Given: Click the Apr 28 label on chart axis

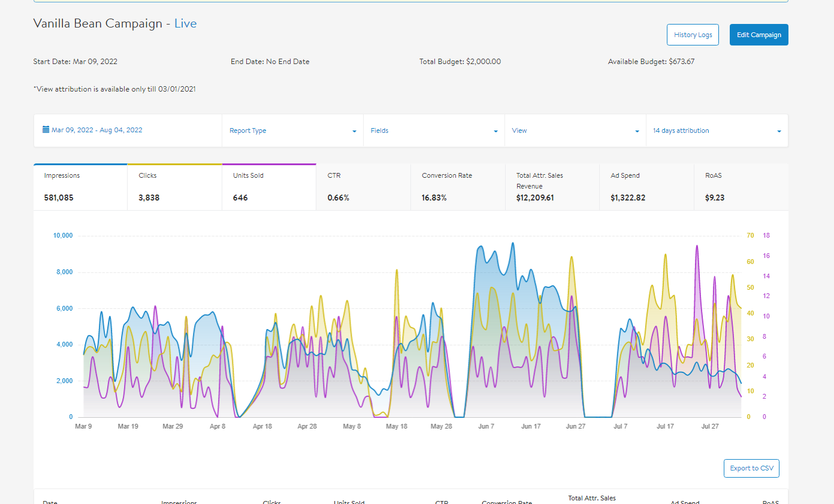Looking at the screenshot, I should pyautogui.click(x=307, y=427).
